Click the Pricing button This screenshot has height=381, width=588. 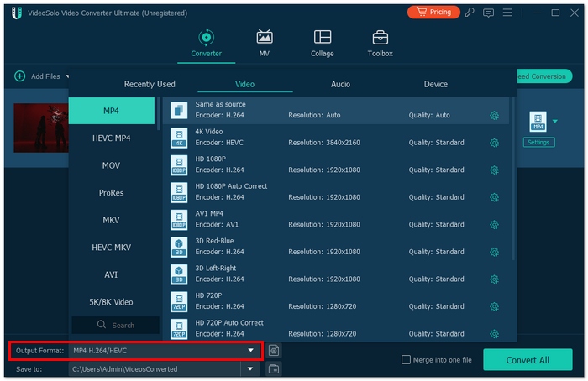tap(433, 13)
